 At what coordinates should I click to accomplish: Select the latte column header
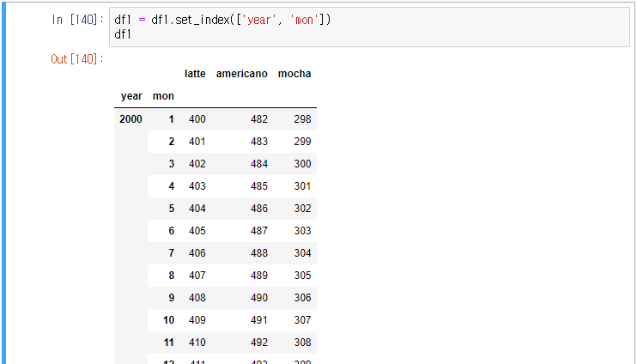click(195, 74)
